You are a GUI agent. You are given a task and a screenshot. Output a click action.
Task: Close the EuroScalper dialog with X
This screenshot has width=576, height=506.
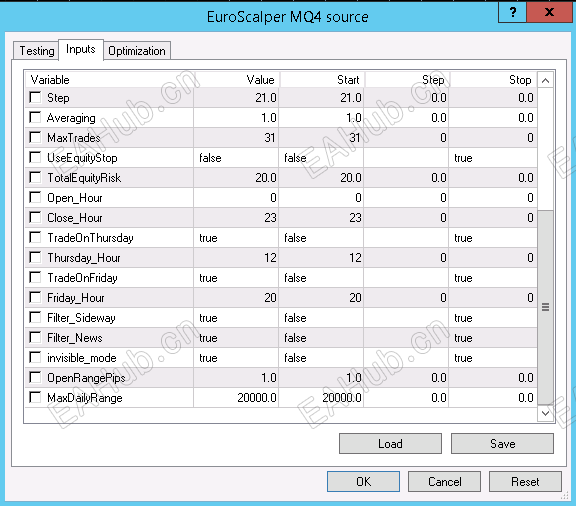[549, 12]
